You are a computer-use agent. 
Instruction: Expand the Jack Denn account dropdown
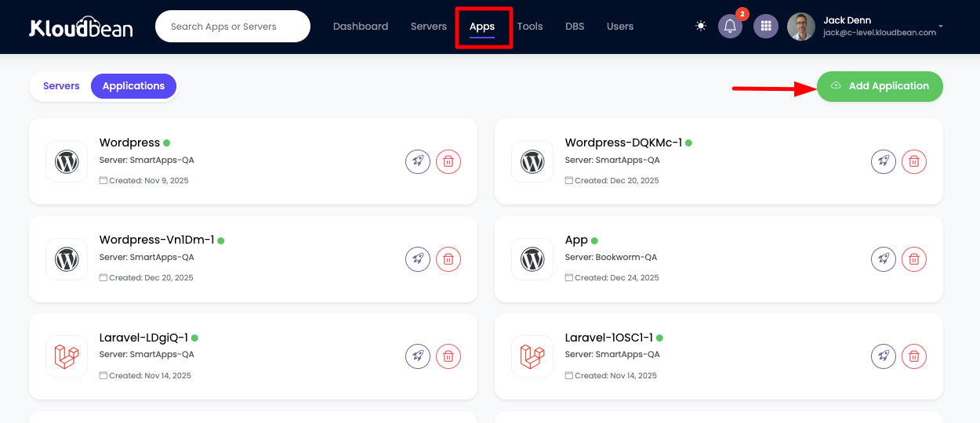point(940,27)
